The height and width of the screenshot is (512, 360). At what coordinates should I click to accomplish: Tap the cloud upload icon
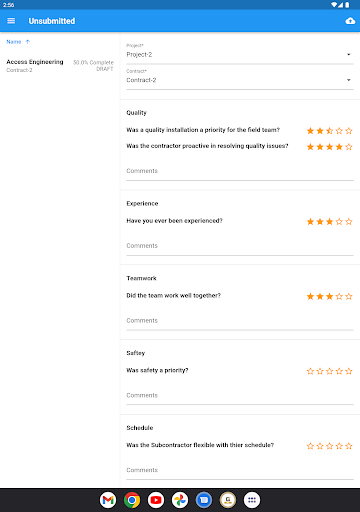click(x=350, y=21)
